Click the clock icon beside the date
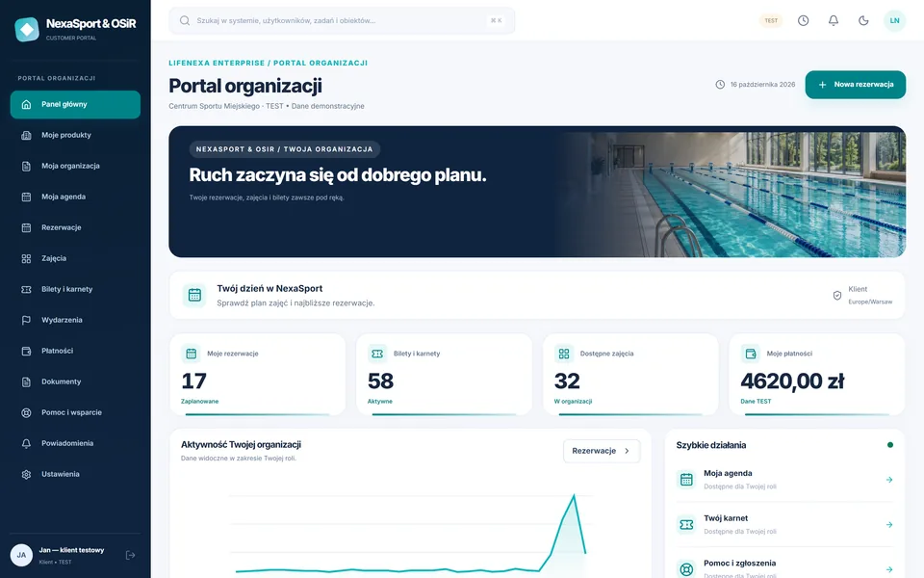Viewport: 924px width, 578px height. click(x=720, y=85)
